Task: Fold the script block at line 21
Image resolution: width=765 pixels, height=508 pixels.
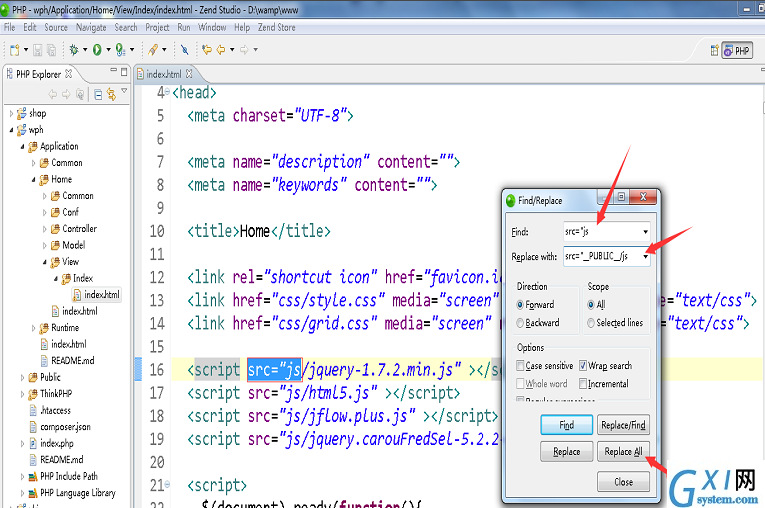Action: pyautogui.click(x=167, y=484)
